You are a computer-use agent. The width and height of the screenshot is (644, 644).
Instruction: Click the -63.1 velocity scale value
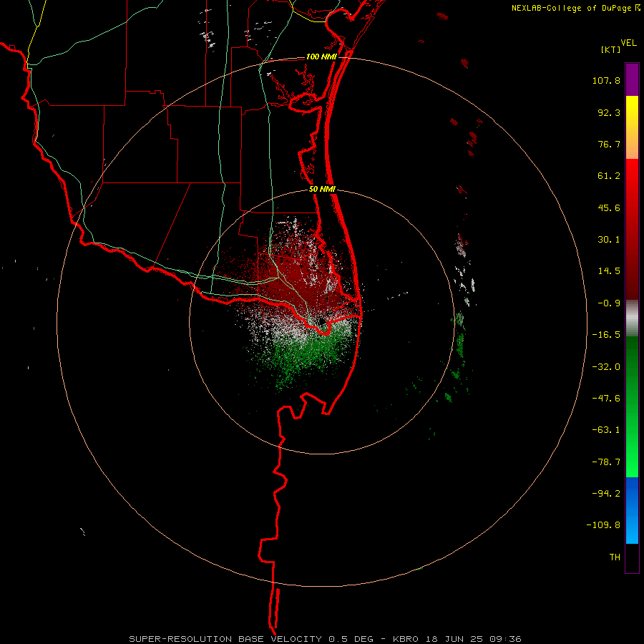[606, 430]
